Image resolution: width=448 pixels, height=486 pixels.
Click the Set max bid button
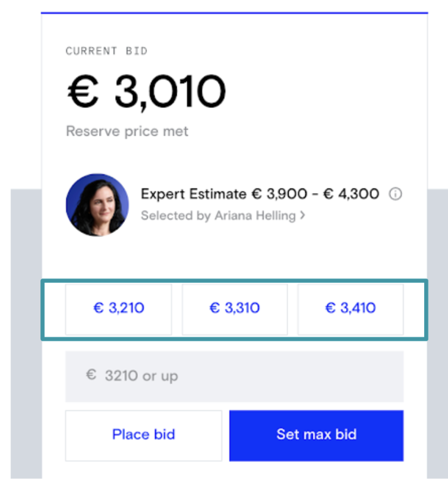316,435
